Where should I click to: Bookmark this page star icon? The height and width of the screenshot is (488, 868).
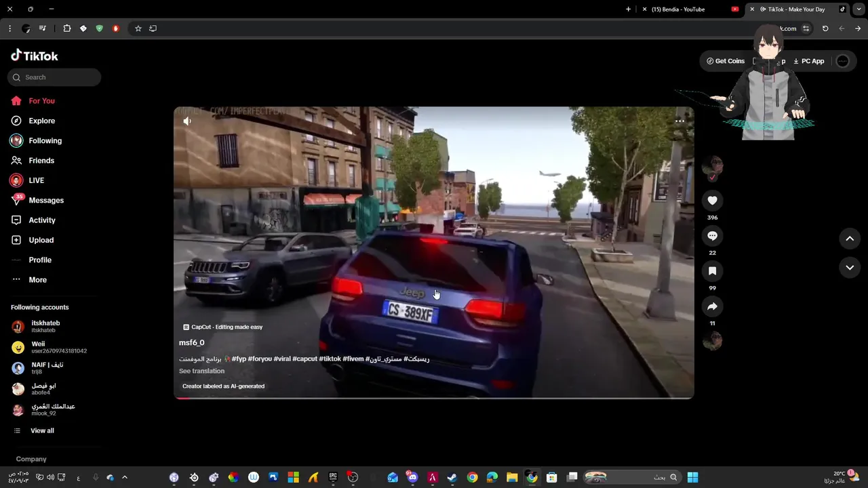(138, 28)
